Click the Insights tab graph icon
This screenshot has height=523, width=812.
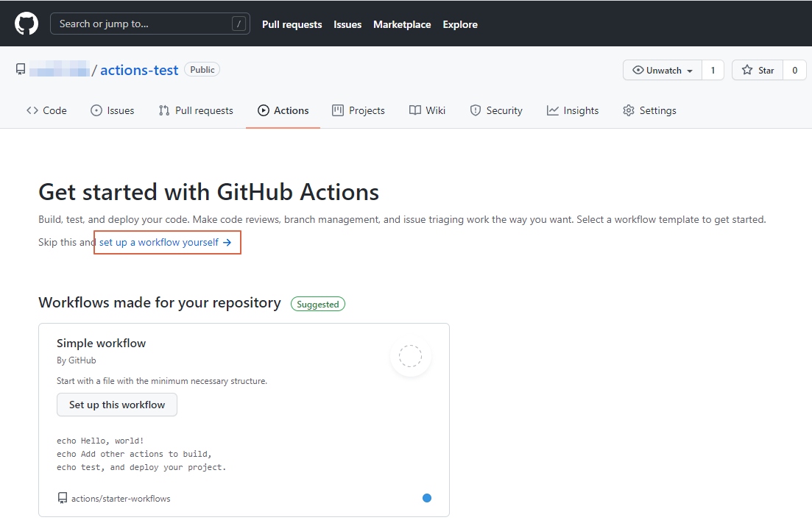(x=553, y=110)
